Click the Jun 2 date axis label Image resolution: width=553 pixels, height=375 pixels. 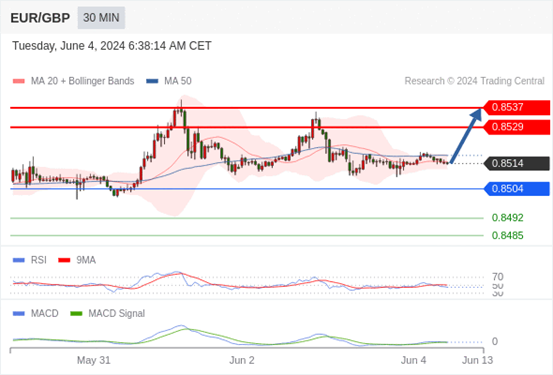point(242,361)
